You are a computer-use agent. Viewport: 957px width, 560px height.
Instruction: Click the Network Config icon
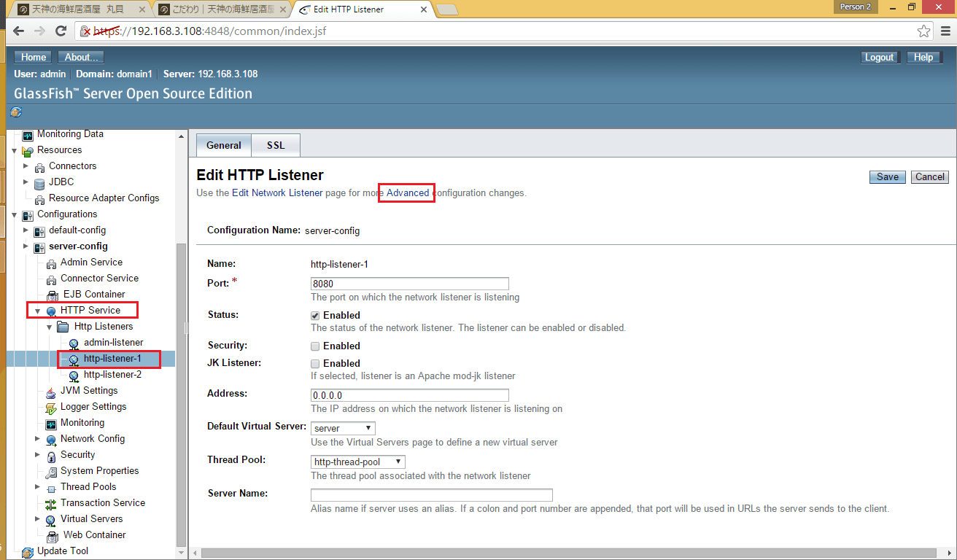pyautogui.click(x=51, y=440)
